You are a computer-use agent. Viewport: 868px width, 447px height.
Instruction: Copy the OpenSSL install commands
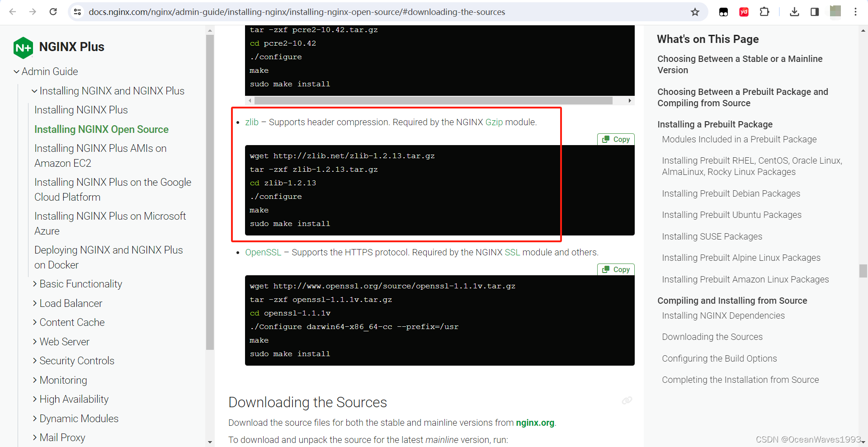(x=616, y=269)
